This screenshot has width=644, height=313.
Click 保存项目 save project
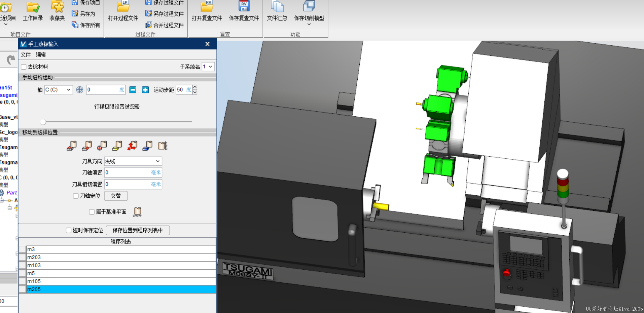(x=86, y=3)
